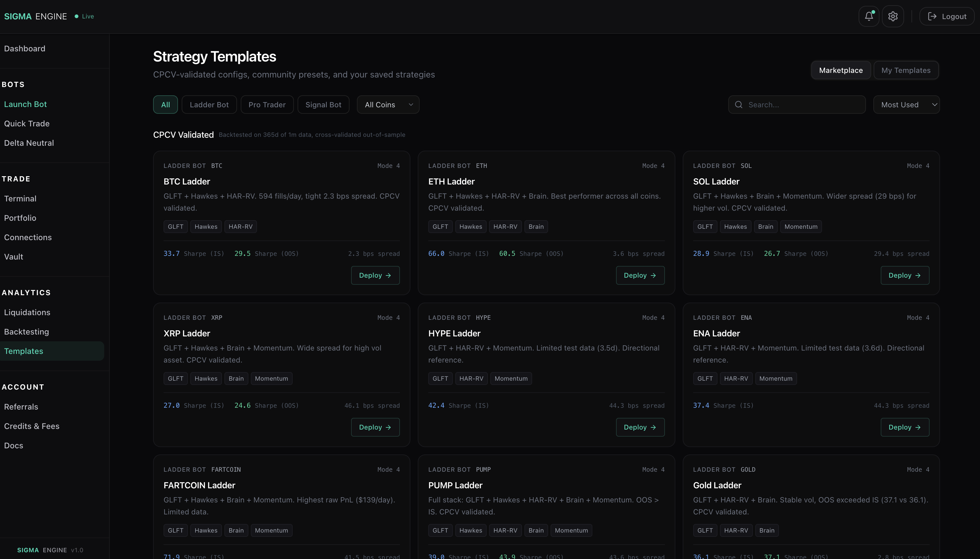The height and width of the screenshot is (559, 980).
Task: Click Hawkes tag on XRP Ladder card
Action: tap(206, 378)
